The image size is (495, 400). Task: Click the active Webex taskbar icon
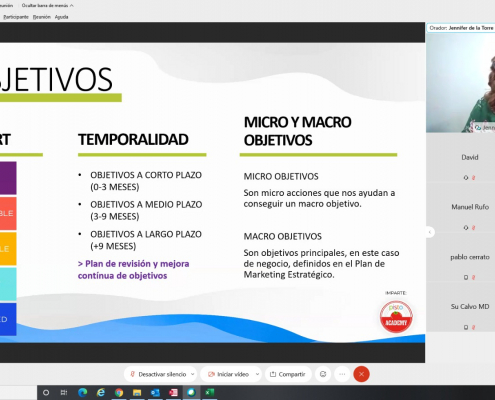[191, 393]
